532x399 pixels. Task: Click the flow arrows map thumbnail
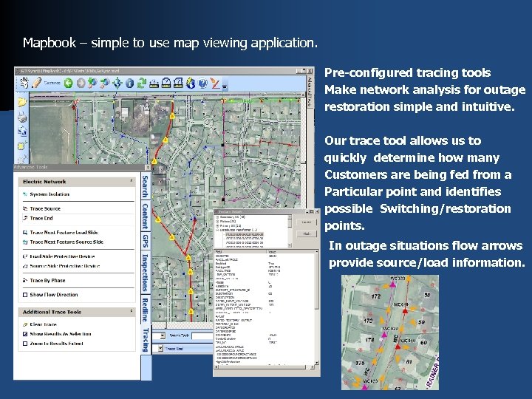390,332
